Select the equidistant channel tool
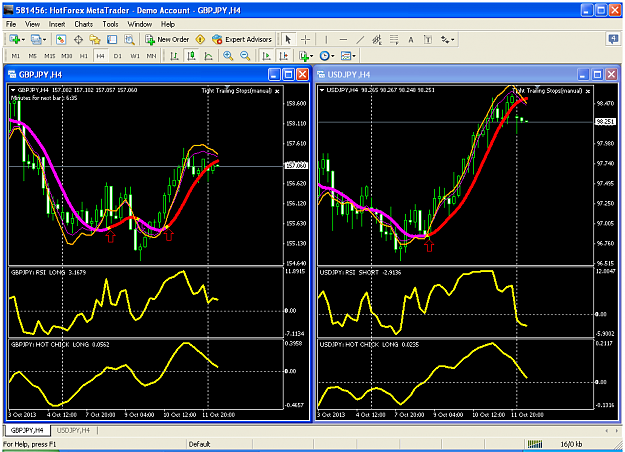The image size is (625, 452). point(377,39)
